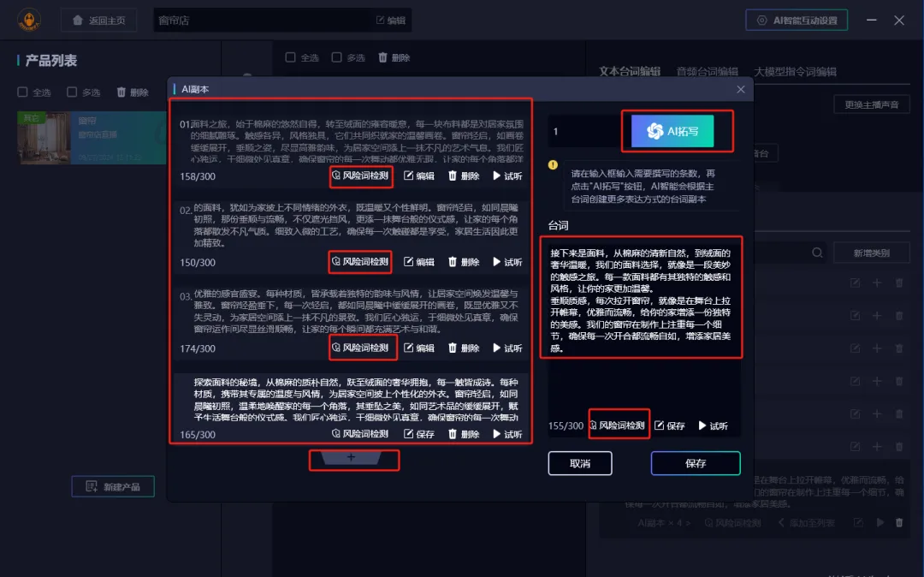This screenshot has width=924, height=577.
Task: Select the 窗帘 product thumbnail
Action: coord(44,138)
